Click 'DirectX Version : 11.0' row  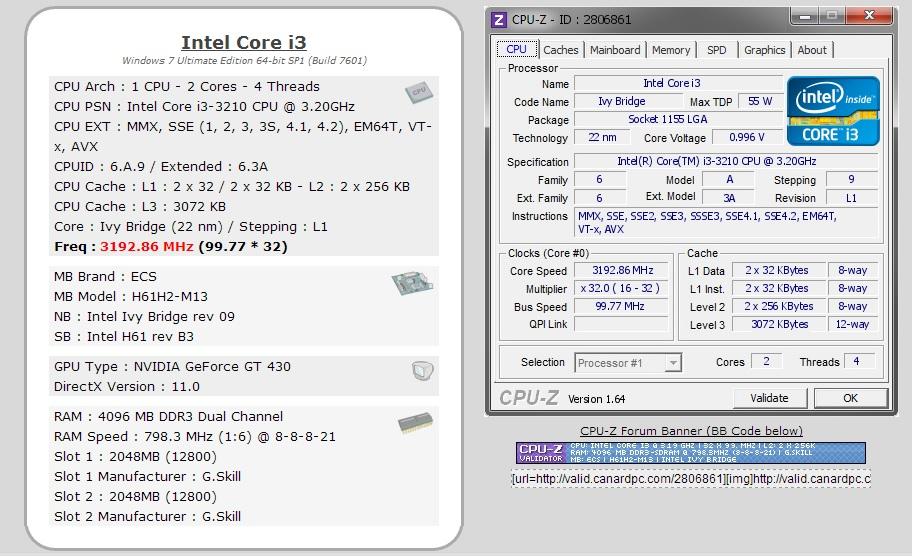pyautogui.click(x=127, y=387)
